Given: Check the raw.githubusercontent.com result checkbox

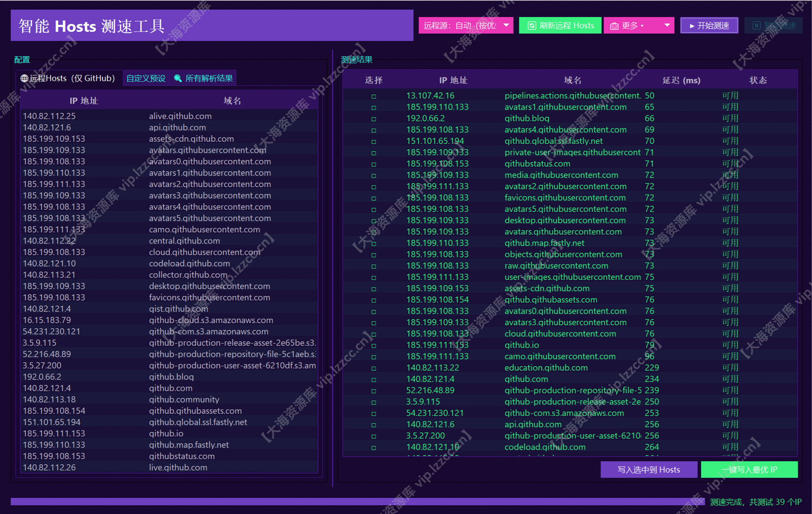Looking at the screenshot, I should [373, 266].
